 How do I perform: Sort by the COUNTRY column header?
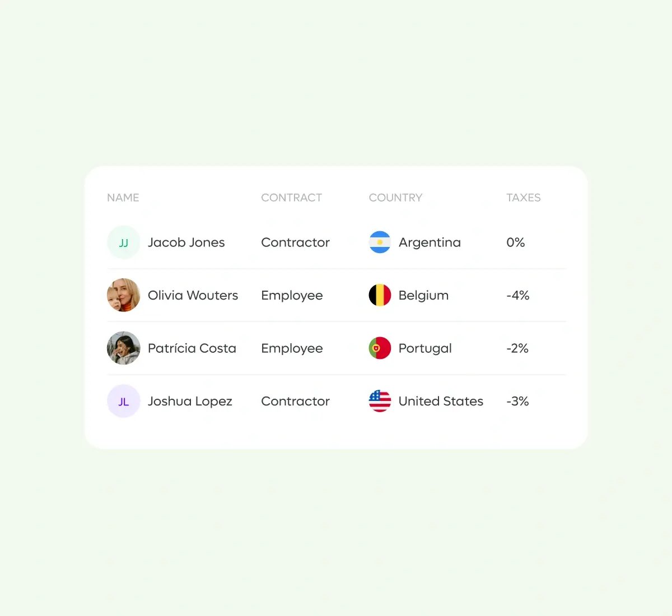(x=395, y=198)
